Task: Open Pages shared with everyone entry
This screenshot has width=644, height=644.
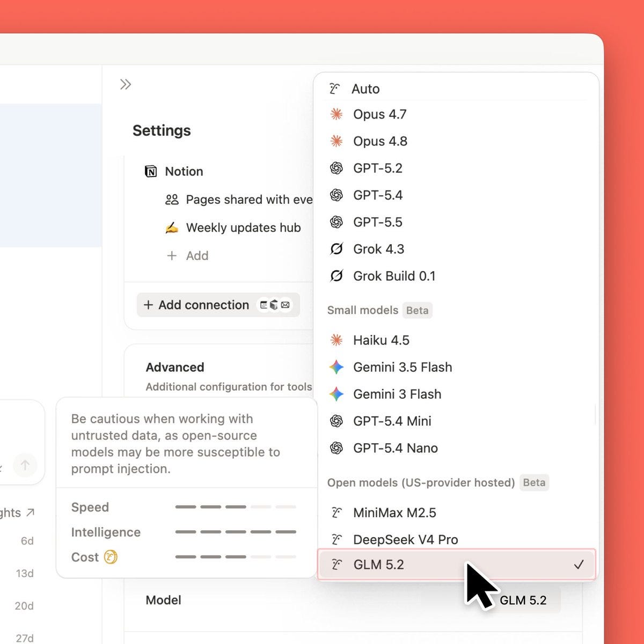Action: coord(249,200)
